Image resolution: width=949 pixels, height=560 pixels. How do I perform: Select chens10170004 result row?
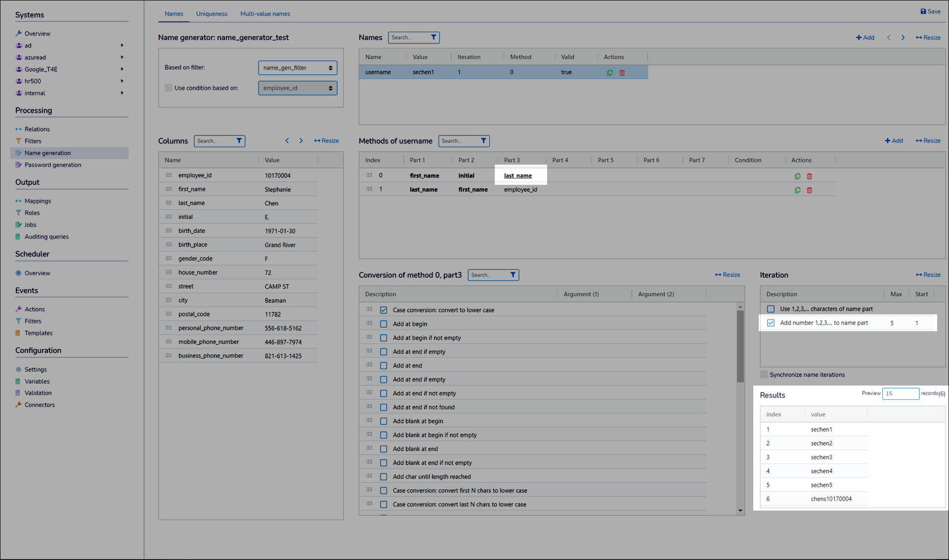[814, 499]
